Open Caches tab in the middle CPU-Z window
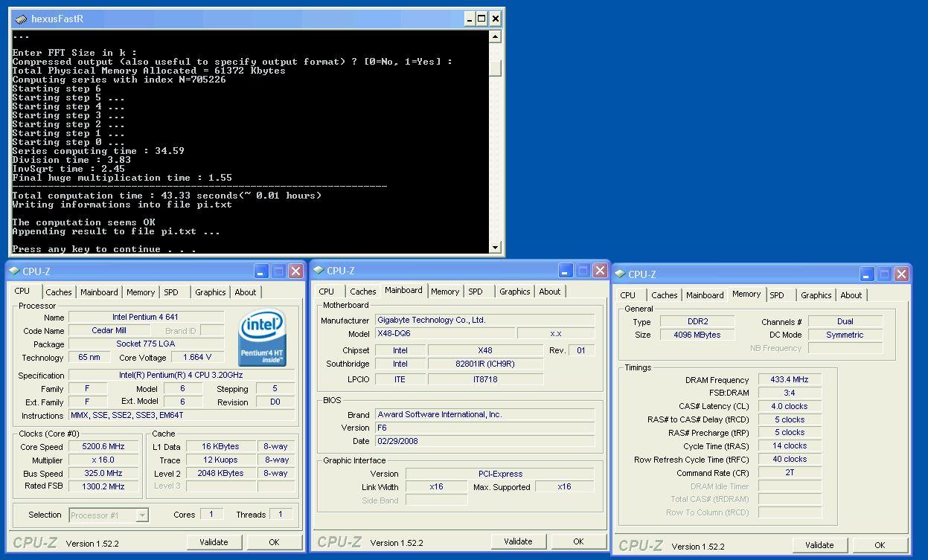The height and width of the screenshot is (560, 928). (363, 292)
